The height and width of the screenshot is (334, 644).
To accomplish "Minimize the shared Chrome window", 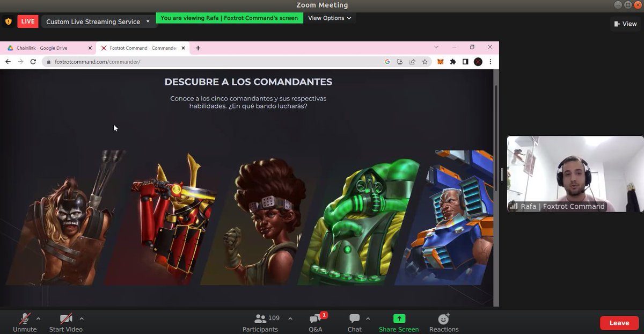I will (x=454, y=47).
